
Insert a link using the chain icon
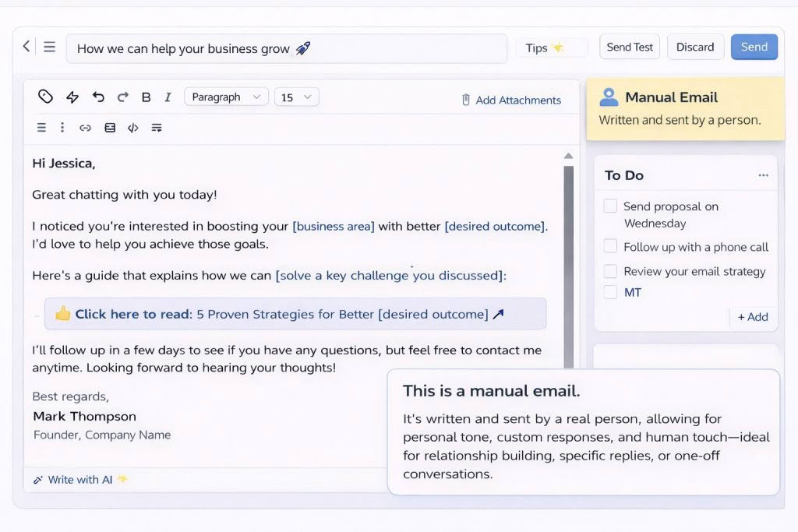click(x=86, y=128)
